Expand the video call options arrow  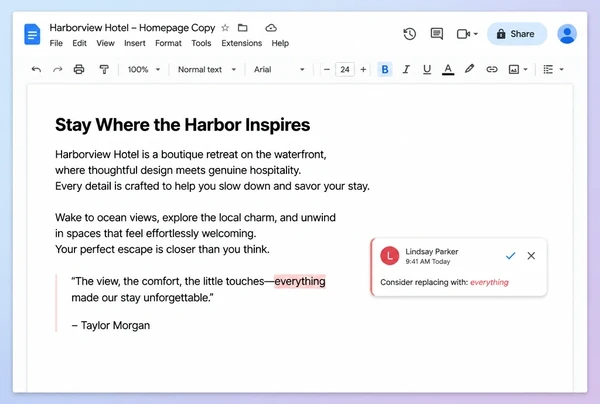coord(476,34)
